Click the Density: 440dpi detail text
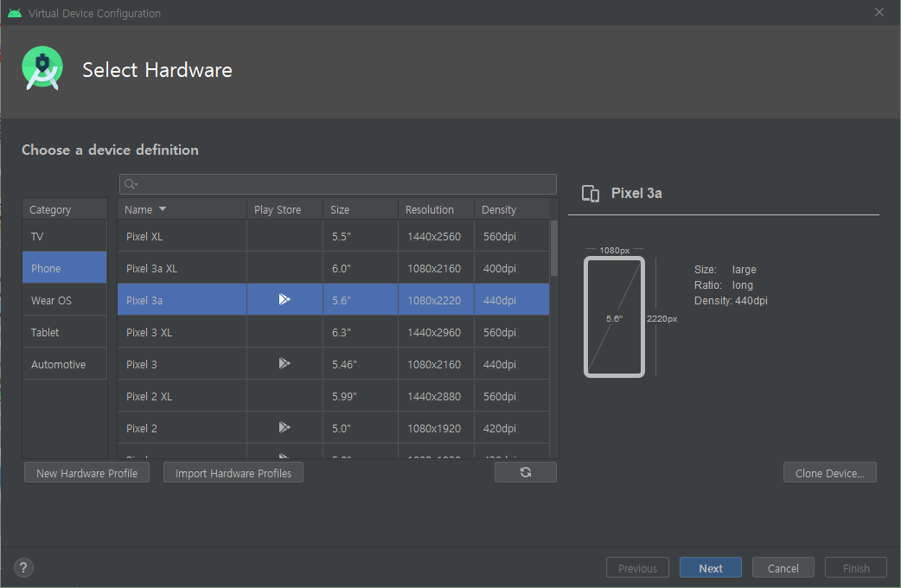The image size is (901, 588). pyautogui.click(x=731, y=301)
